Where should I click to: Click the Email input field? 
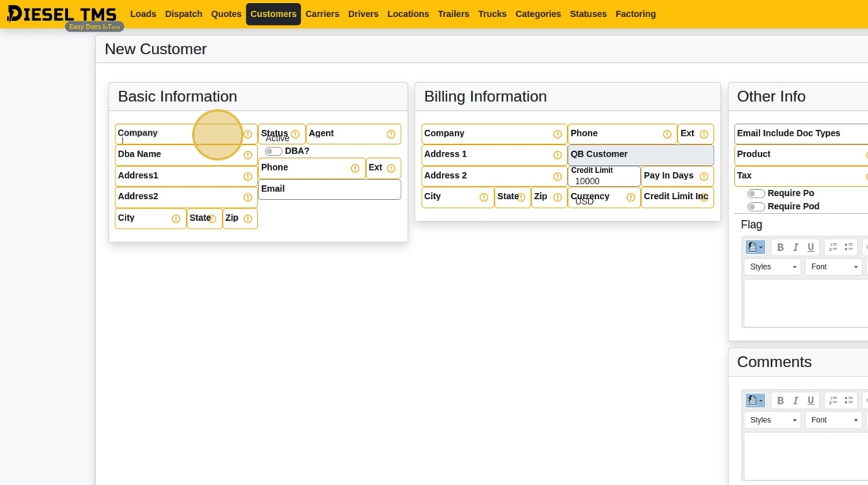click(x=329, y=190)
